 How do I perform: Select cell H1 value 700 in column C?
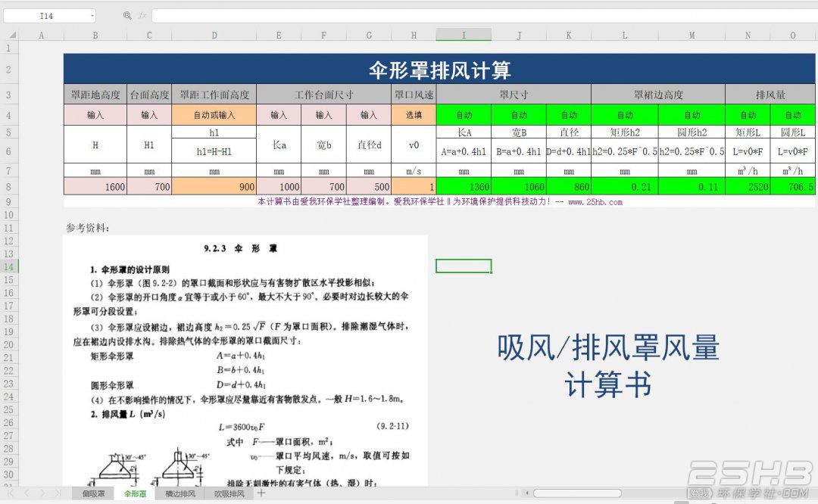[149, 187]
